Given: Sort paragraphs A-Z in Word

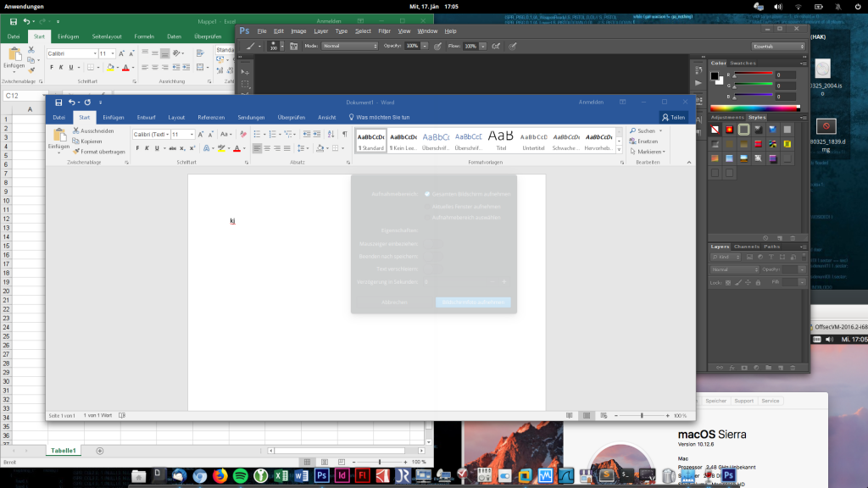Looking at the screenshot, I should point(331,135).
